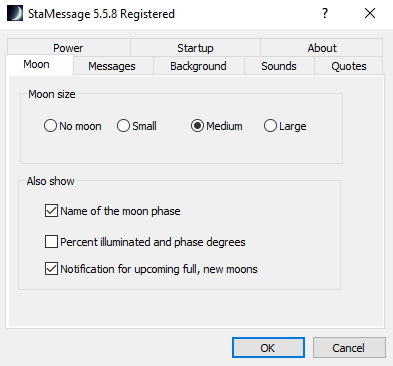Switch to the Messages tab
Screen dimensions: 393x366
112,66
